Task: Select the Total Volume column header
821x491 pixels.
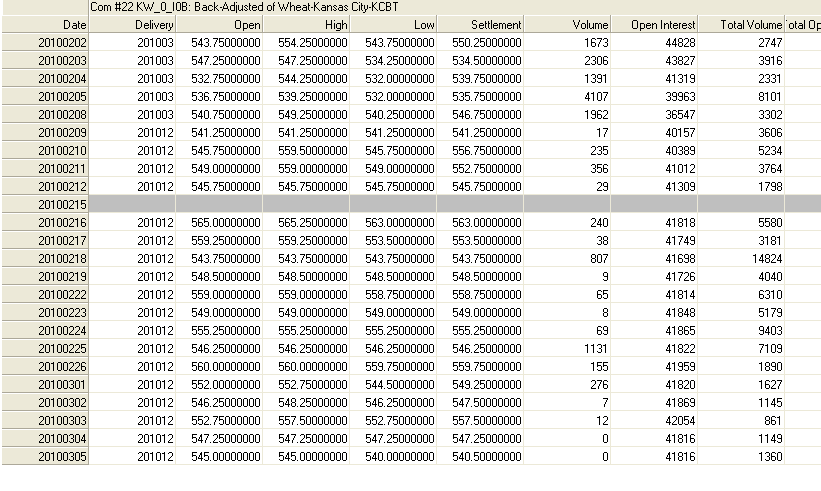Action: (x=741, y=23)
